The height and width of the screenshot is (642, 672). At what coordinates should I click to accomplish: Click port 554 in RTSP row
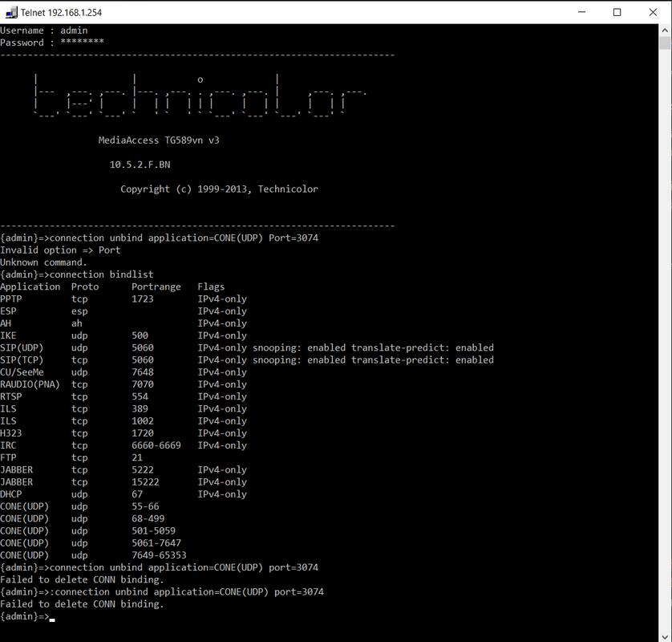coord(140,396)
